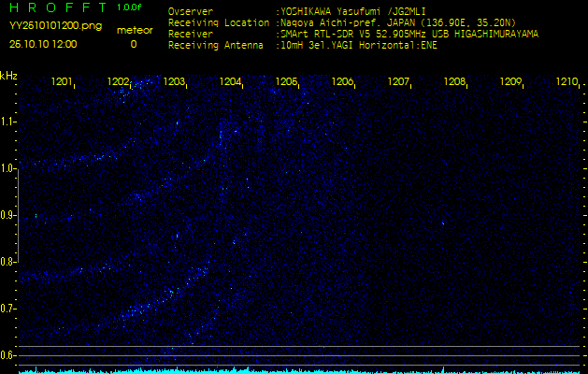Click the filename YY2510101200.png
The width and height of the screenshot is (588, 374).
click(x=55, y=26)
